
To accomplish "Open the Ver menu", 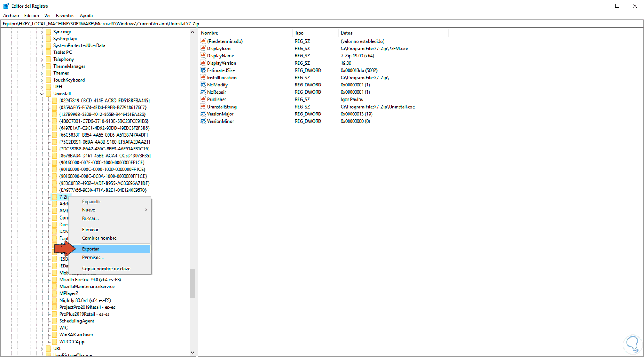I will click(x=47, y=16).
